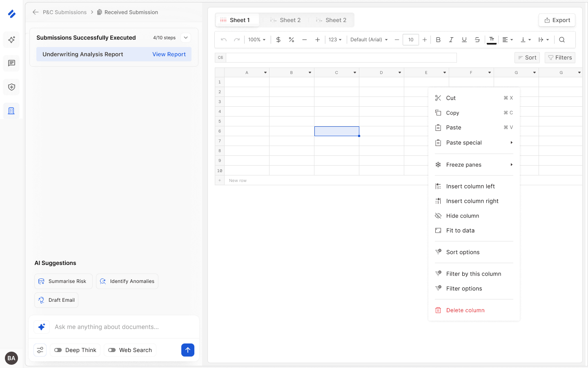Viewport: 588px width, 368px height.
Task: Select Delete column
Action: tap(474, 310)
